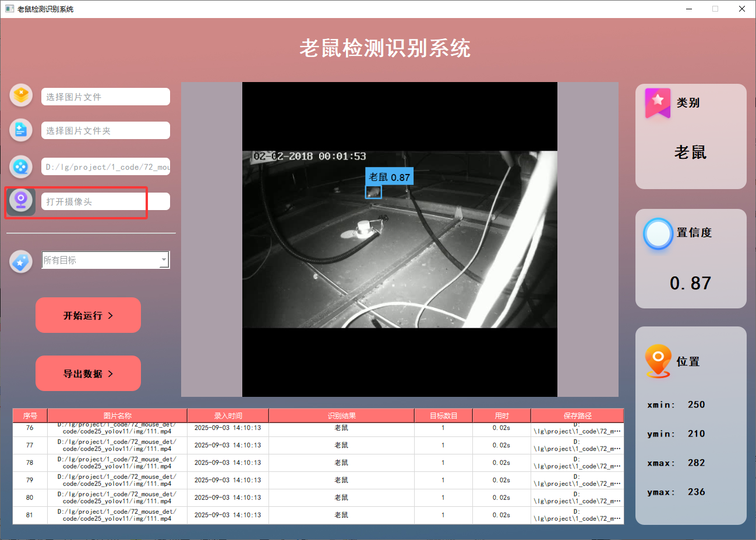
Task: Click the 目标数目 column header
Action: point(443,415)
